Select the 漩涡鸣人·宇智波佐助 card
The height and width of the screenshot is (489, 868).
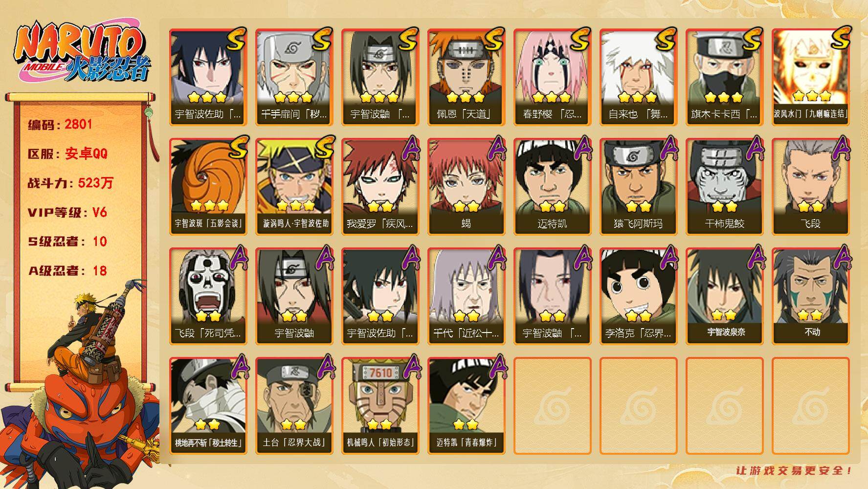(294, 186)
